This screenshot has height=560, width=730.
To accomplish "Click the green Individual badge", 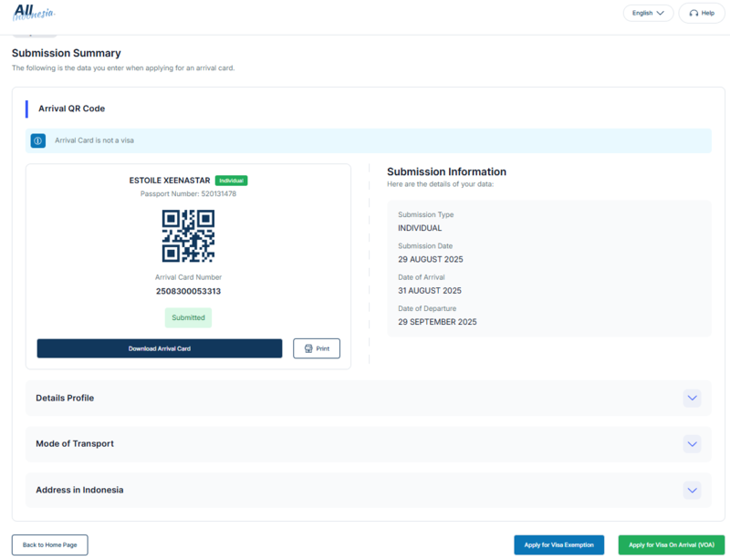I will click(232, 181).
